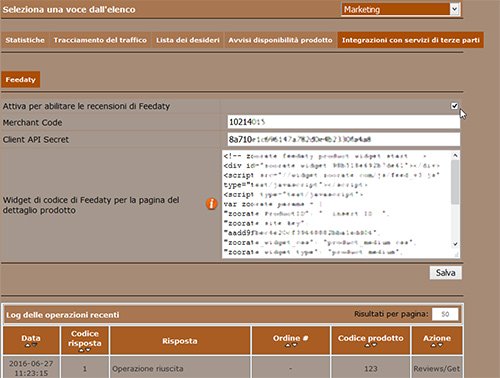The width and height of the screenshot is (500, 378).
Task: Focus the Client API Secret field
Action: tap(344, 139)
